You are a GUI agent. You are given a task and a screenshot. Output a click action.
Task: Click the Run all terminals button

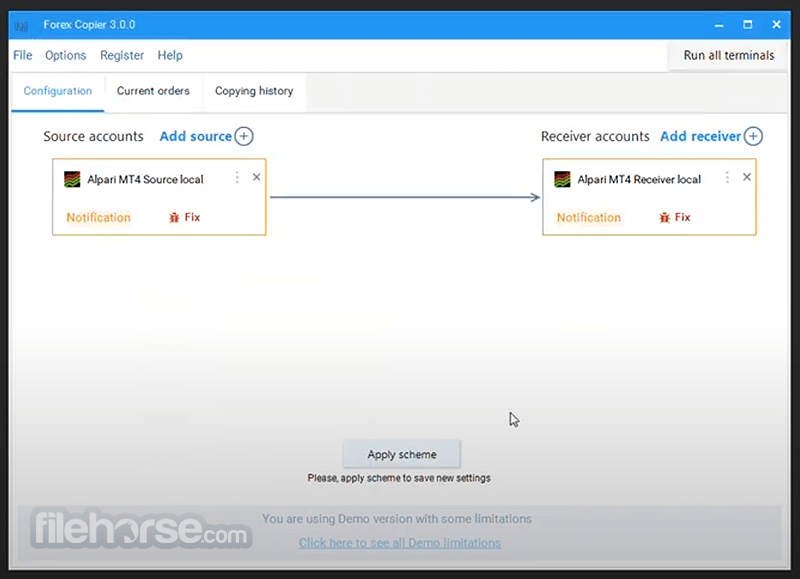pos(728,55)
